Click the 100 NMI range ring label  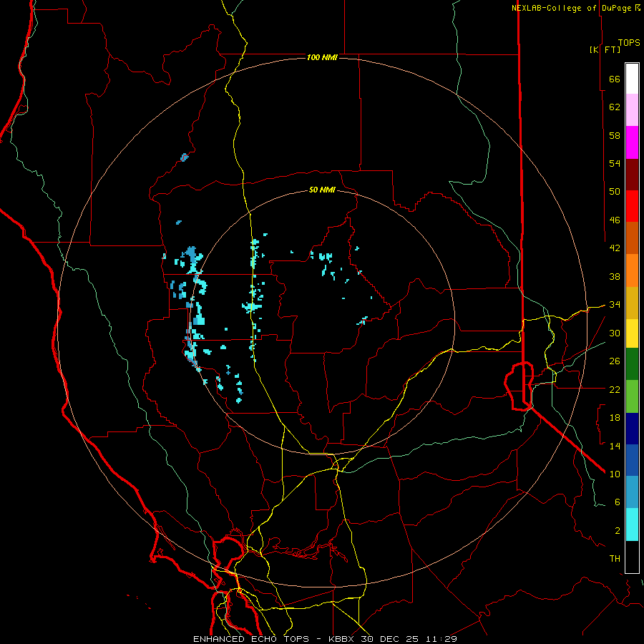coord(322,57)
